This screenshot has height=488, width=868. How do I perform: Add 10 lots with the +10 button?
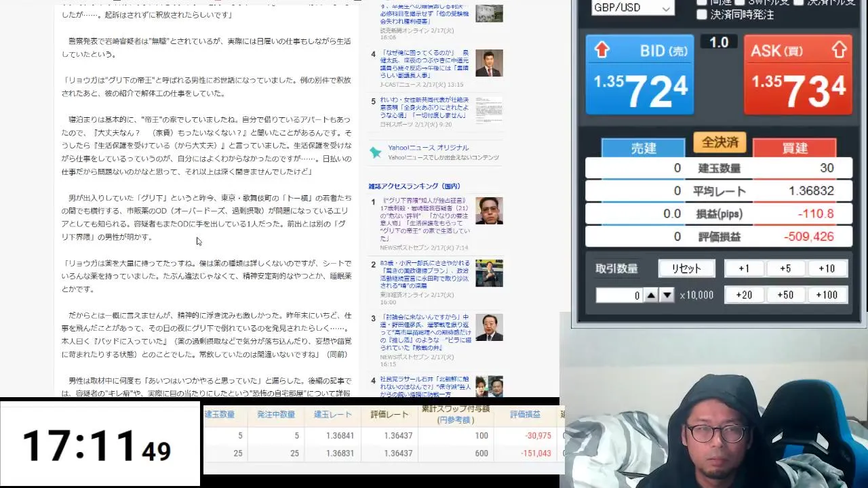coord(827,268)
